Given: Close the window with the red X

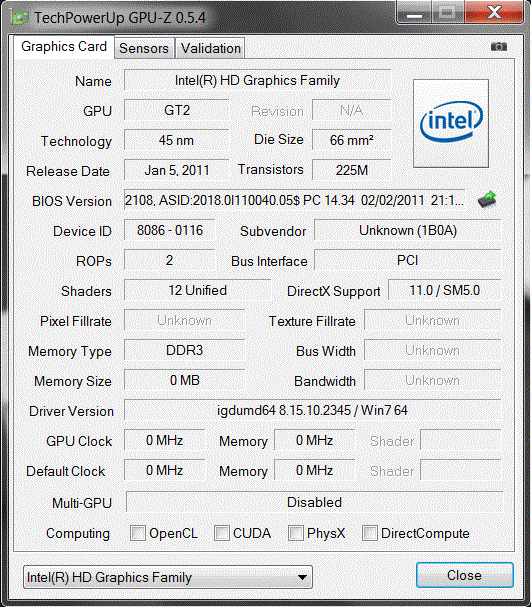Looking at the screenshot, I should 494,12.
